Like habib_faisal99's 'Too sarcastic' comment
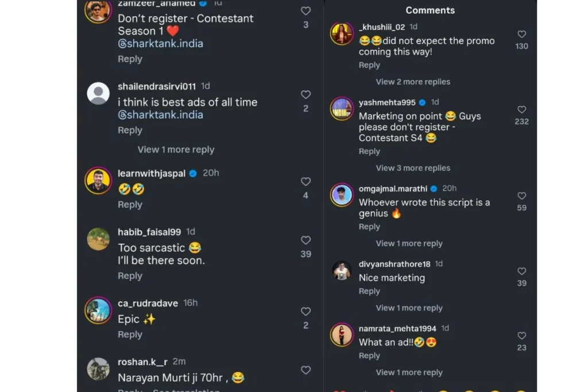Screen dimensions: 588x392 (x=305, y=240)
